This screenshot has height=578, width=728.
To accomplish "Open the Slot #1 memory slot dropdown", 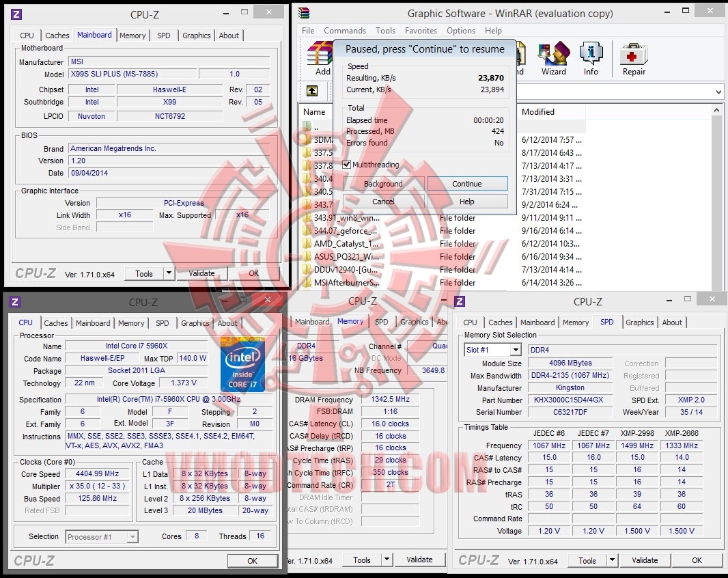I will coord(516,350).
